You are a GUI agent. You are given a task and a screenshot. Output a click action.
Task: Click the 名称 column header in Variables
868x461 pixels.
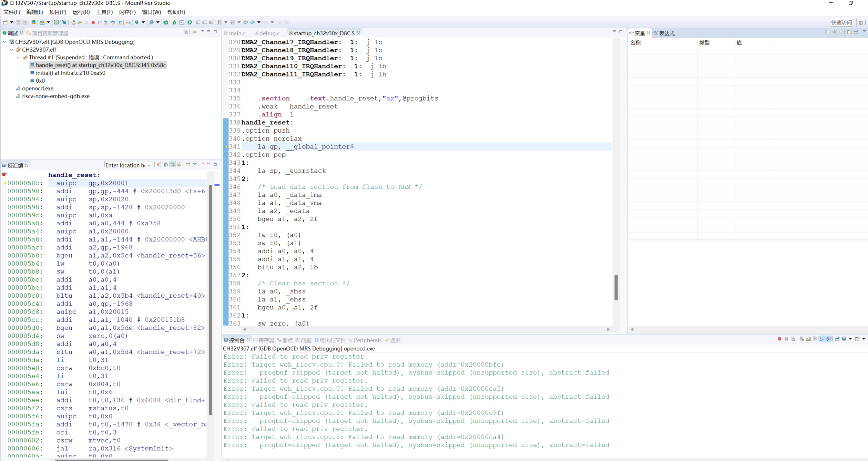point(662,43)
